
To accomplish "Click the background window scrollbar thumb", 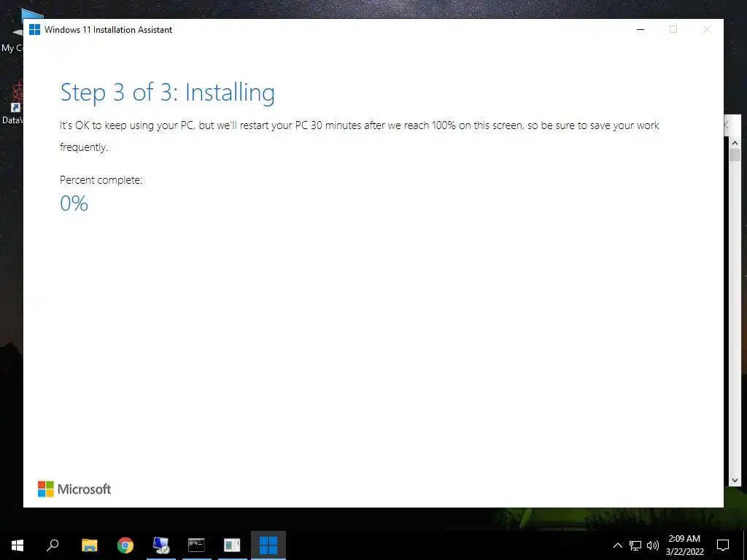I will pyautogui.click(x=735, y=155).
